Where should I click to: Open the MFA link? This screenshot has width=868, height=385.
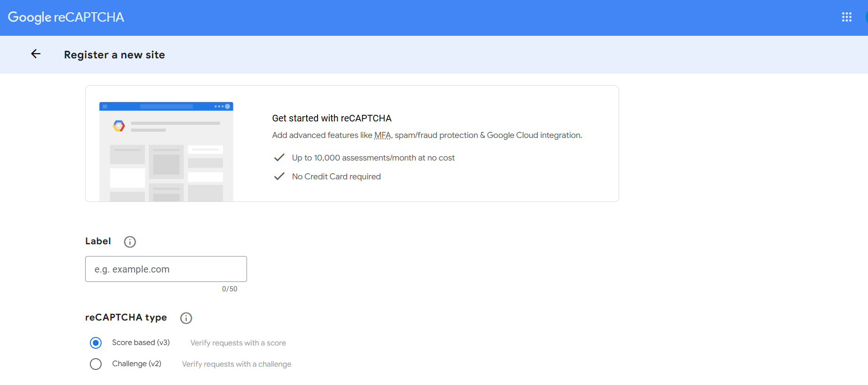click(x=383, y=135)
